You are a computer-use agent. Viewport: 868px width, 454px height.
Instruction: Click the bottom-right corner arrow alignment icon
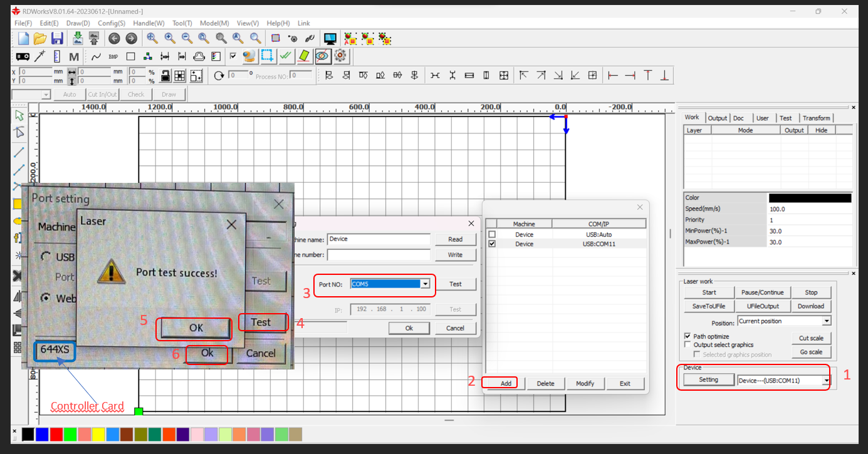coord(558,76)
